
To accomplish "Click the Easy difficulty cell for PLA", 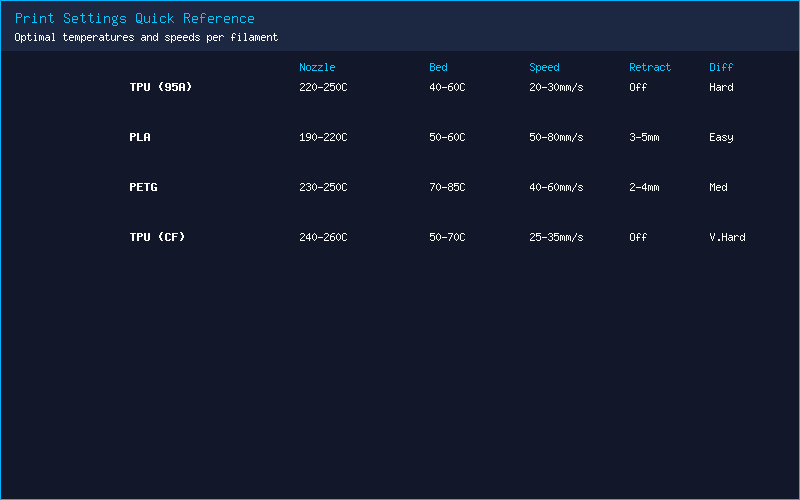I will [721, 137].
